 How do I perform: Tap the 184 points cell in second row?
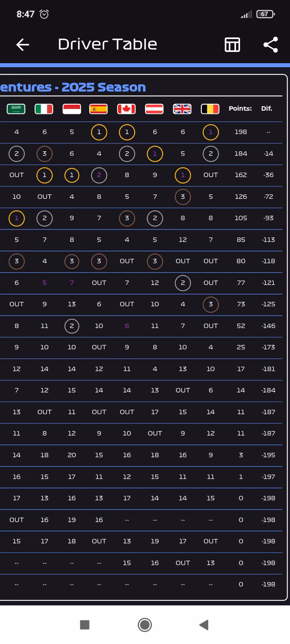click(241, 154)
